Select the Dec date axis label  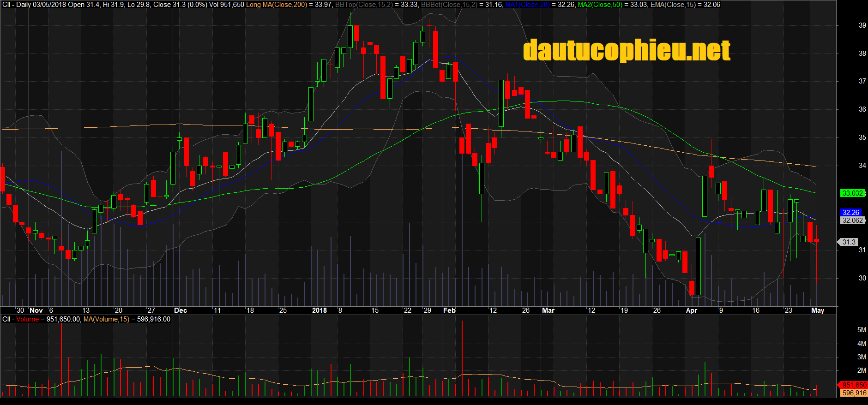(x=181, y=310)
